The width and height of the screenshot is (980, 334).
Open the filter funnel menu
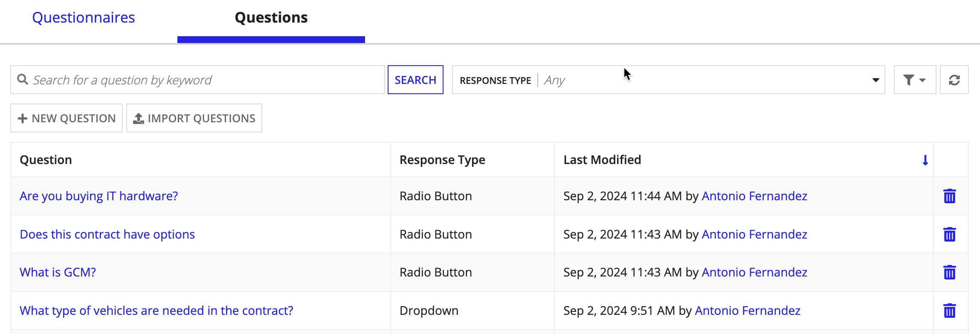pyautogui.click(x=915, y=80)
